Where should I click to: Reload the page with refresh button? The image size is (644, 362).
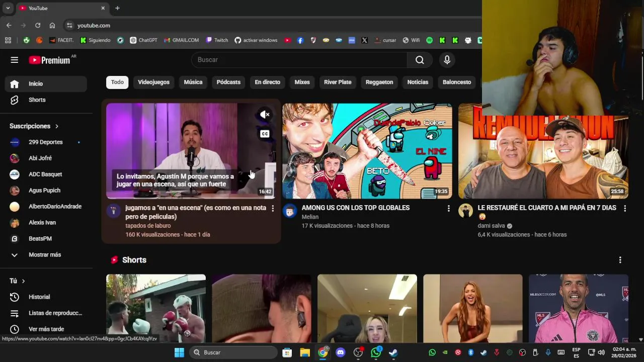38,25
